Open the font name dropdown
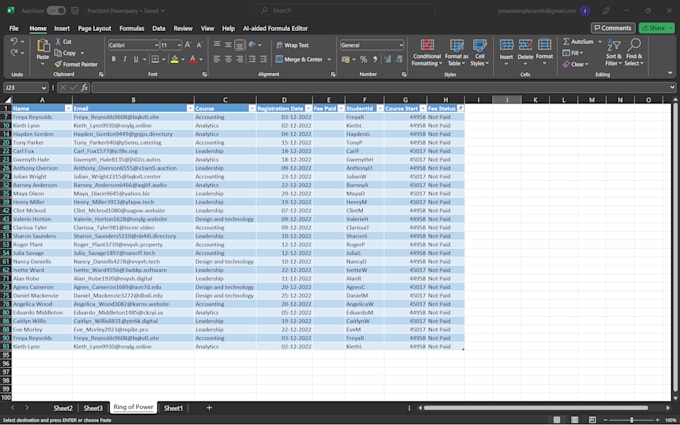The width and height of the screenshot is (680, 425). click(156, 45)
